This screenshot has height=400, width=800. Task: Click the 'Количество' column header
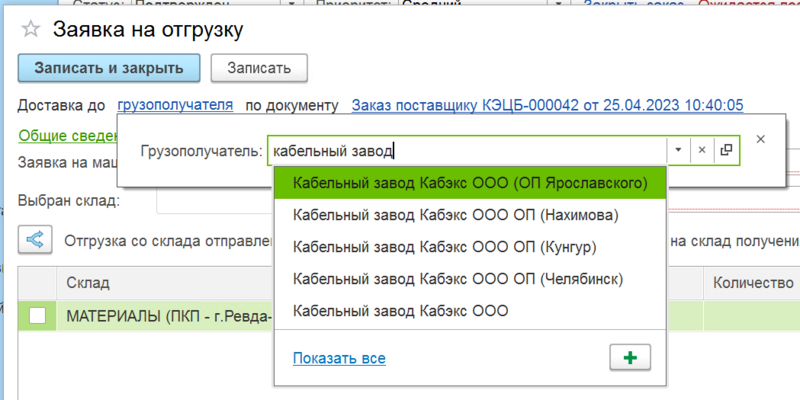[x=753, y=283]
